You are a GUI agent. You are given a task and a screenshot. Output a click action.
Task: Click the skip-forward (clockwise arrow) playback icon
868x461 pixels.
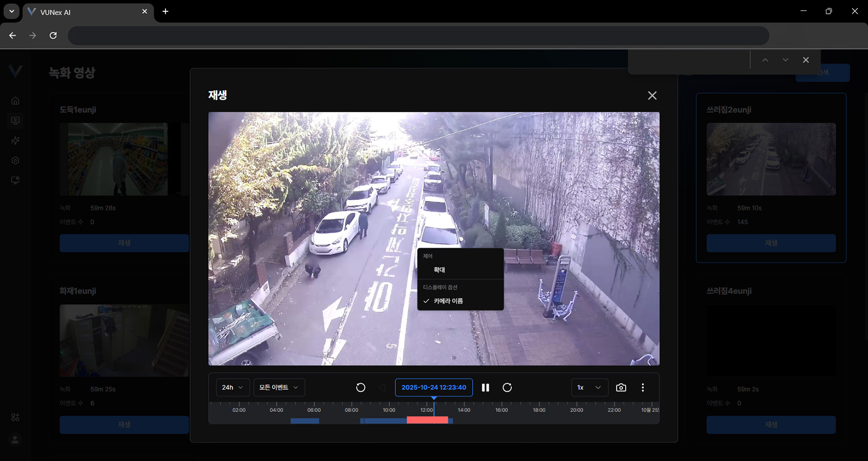click(x=507, y=388)
